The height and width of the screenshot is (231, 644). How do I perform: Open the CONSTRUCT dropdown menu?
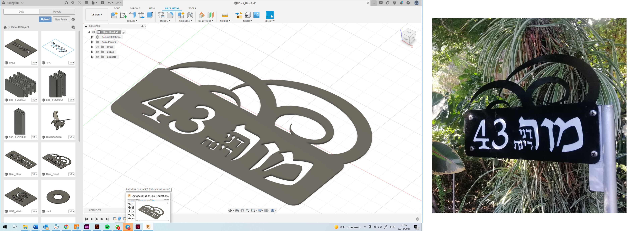(205, 21)
